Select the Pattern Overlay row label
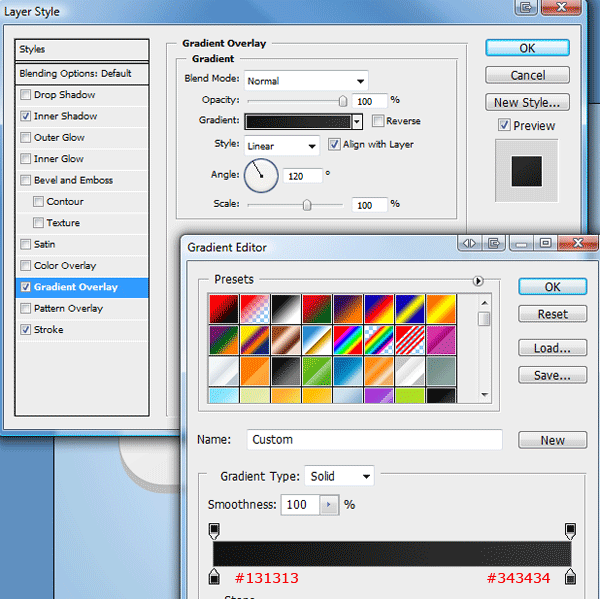Viewport: 600px width, 599px height. tap(68, 308)
